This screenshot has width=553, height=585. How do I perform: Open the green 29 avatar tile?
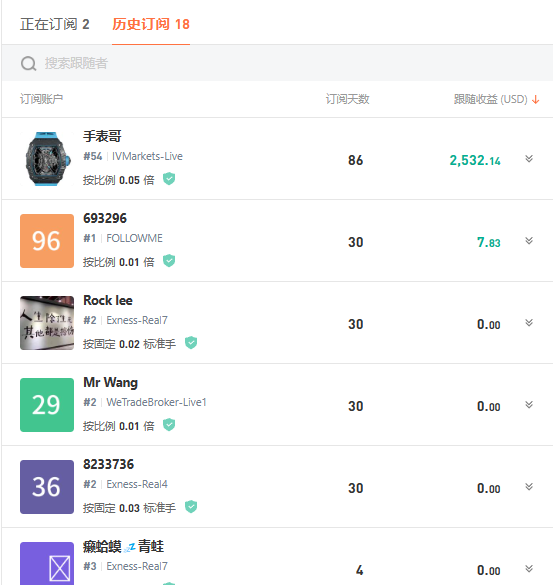point(47,405)
